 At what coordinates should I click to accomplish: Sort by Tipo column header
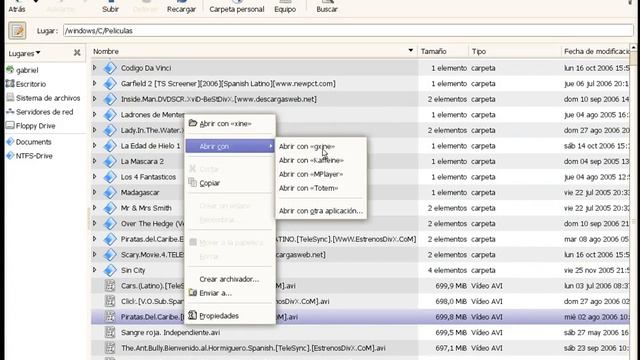click(515, 51)
